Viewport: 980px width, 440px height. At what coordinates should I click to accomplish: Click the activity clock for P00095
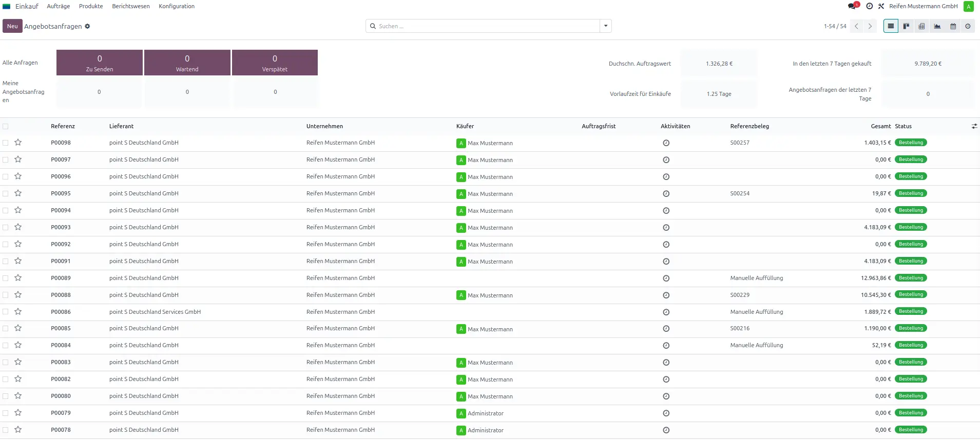coord(666,194)
